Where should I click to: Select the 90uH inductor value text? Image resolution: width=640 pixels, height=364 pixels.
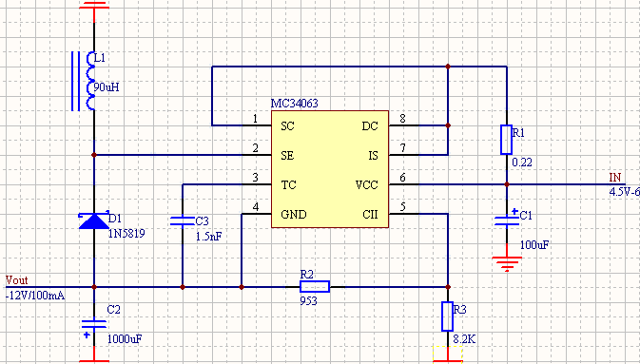tap(107, 87)
